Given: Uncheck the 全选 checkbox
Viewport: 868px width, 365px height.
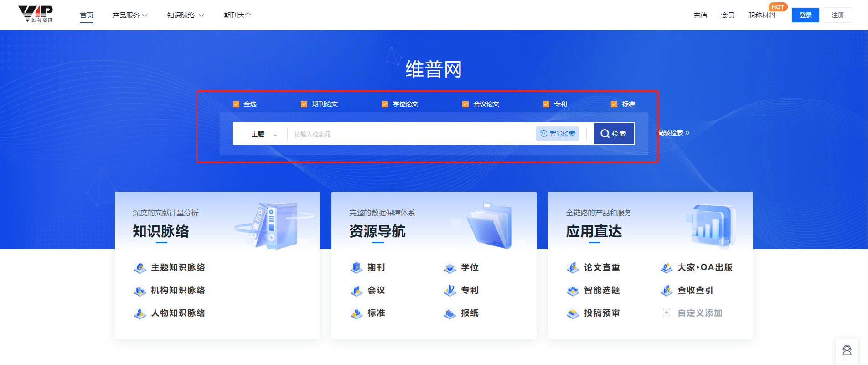Looking at the screenshot, I should [236, 104].
